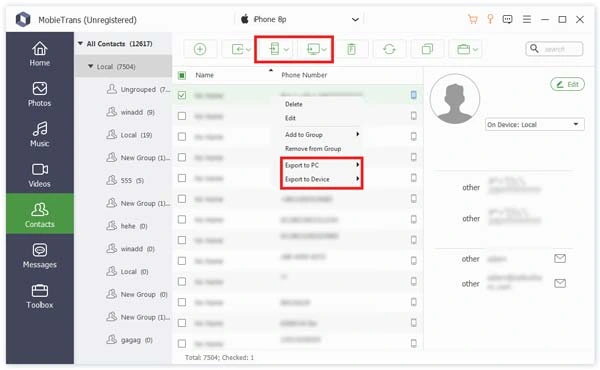This screenshot has height=370, width=600.
Task: Open the Toolbox section
Action: 40,296
